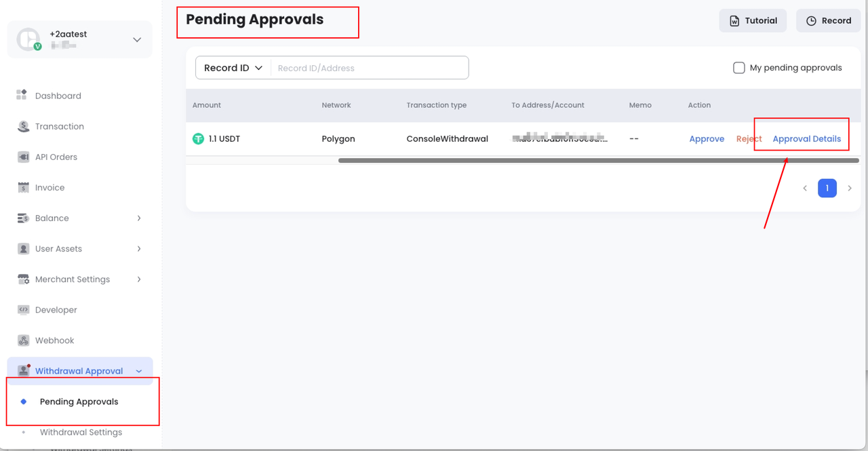This screenshot has width=868, height=451.
Task: Click the Webhook icon in sidebar
Action: [x=23, y=340]
